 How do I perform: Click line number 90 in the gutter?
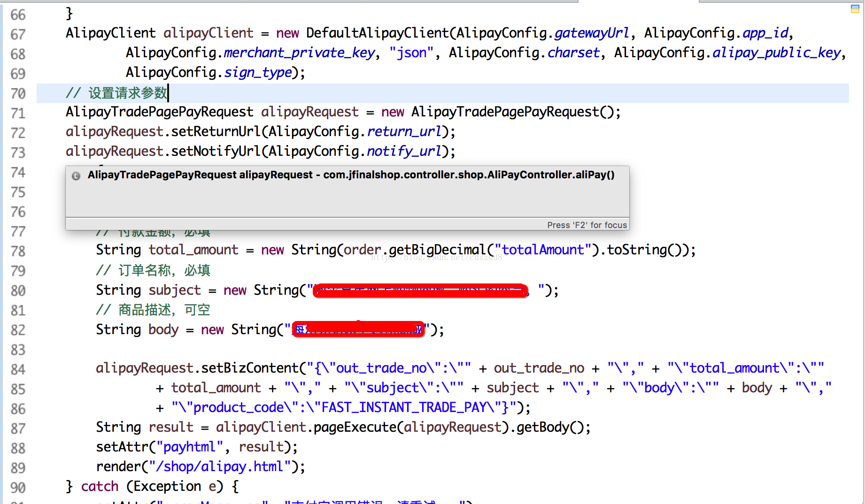tap(18, 488)
